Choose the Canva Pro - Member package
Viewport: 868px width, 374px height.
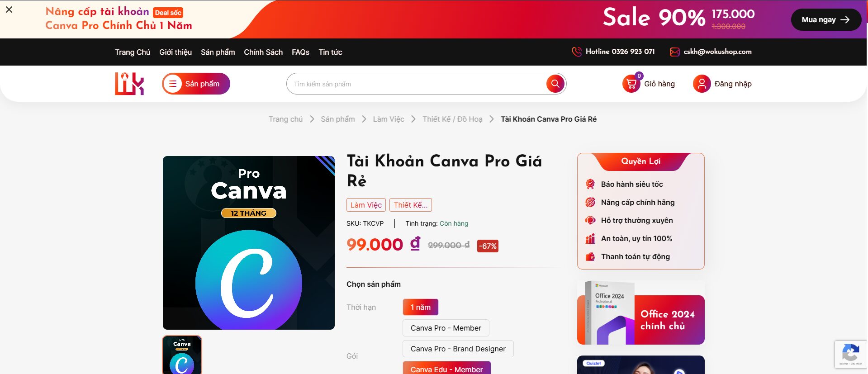pyautogui.click(x=446, y=328)
